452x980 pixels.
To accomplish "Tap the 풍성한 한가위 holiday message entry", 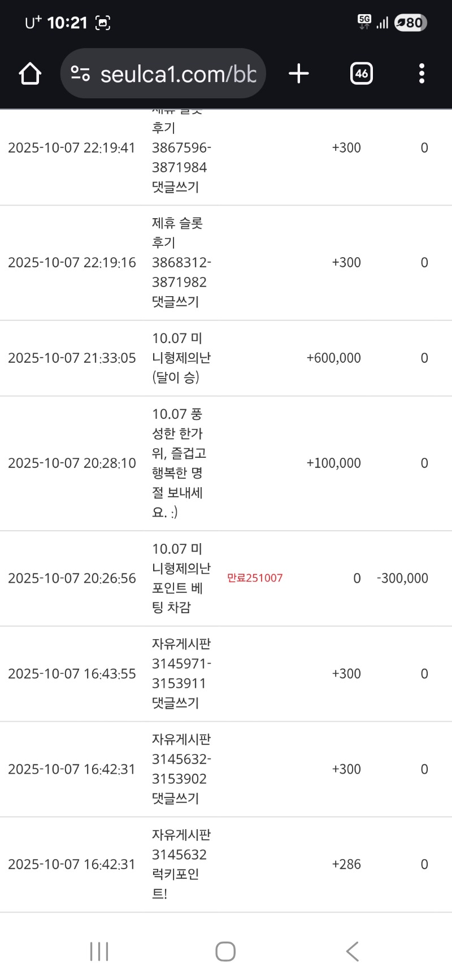I will click(179, 463).
